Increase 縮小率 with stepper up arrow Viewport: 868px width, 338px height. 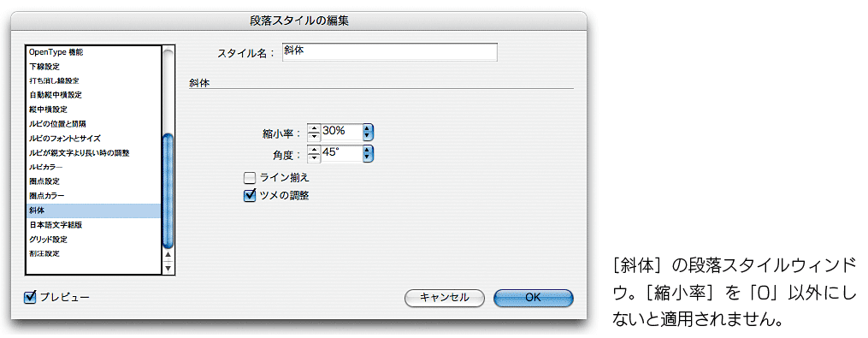point(314,128)
